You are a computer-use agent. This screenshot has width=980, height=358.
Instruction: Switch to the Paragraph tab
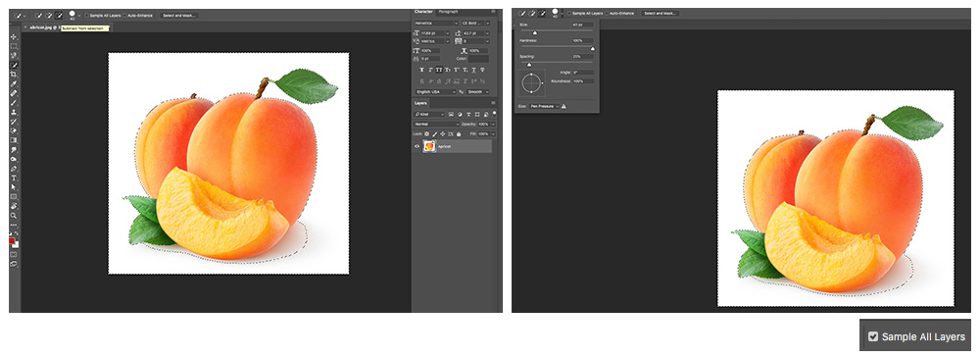tap(448, 11)
